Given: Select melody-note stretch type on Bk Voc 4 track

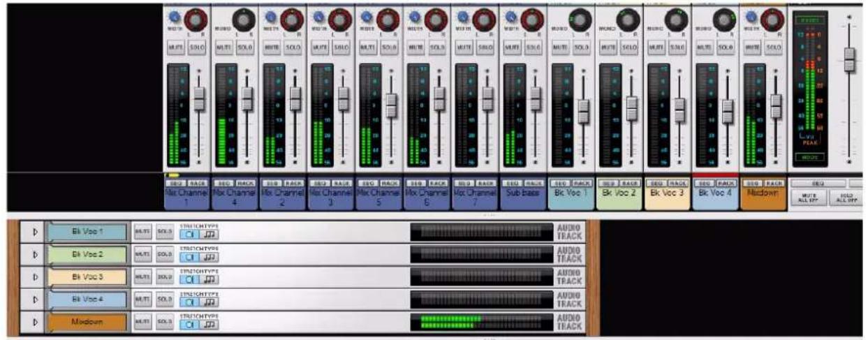Looking at the screenshot, I should pos(209,303).
